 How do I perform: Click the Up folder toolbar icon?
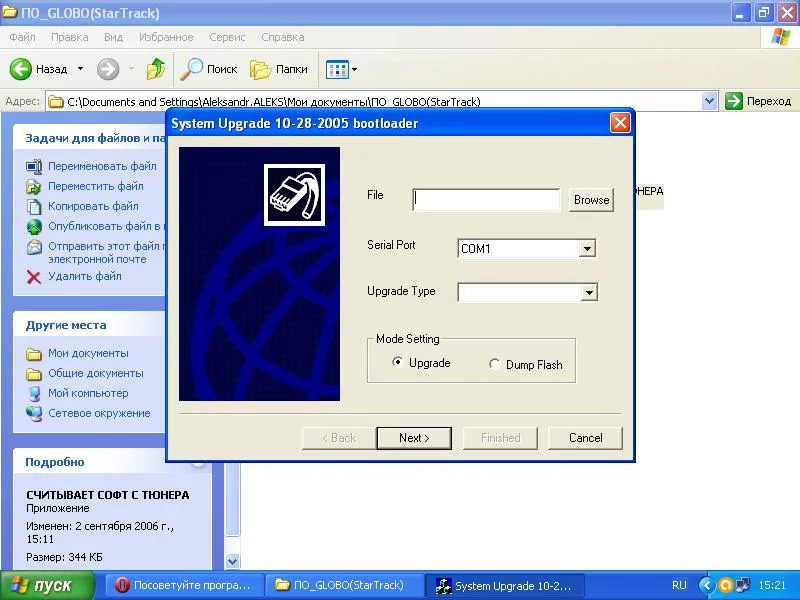pyautogui.click(x=155, y=69)
